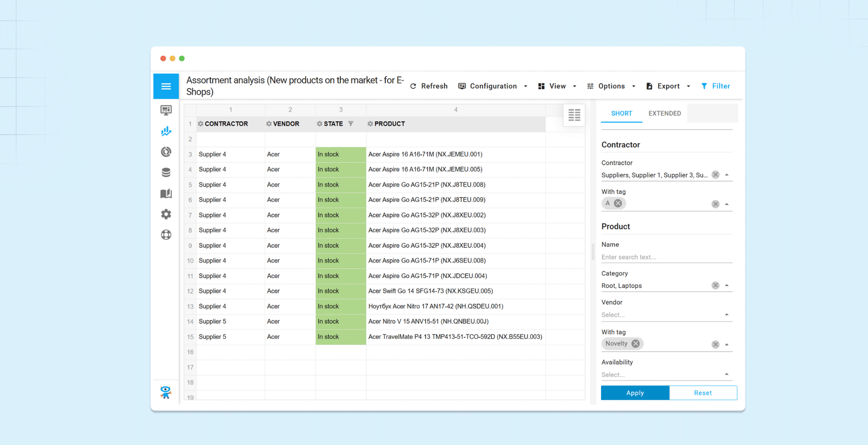The height and width of the screenshot is (445, 868).
Task: Open the assistant mascot at sidebar bottom
Action: (x=166, y=392)
